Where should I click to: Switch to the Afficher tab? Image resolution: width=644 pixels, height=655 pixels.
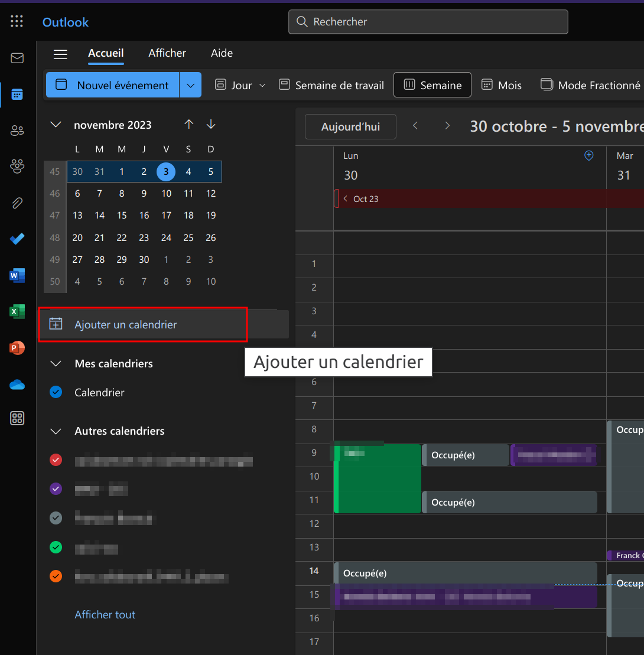coord(167,53)
